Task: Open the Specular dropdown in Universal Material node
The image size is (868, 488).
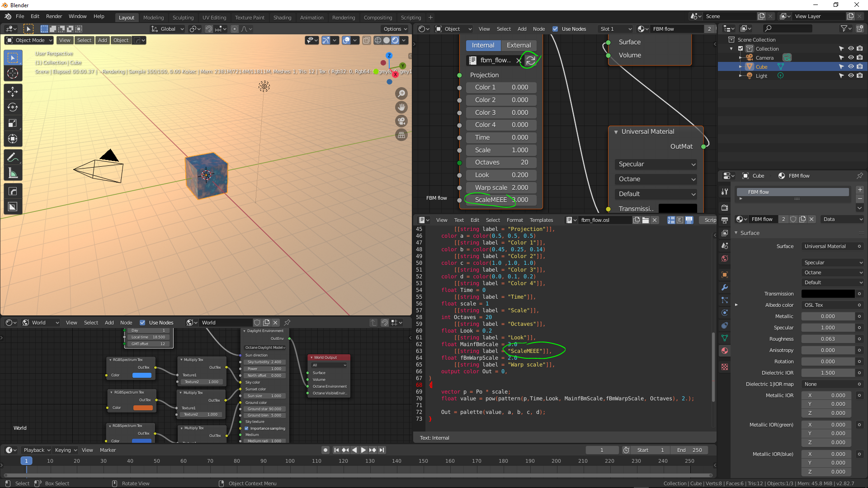Action: click(x=656, y=164)
